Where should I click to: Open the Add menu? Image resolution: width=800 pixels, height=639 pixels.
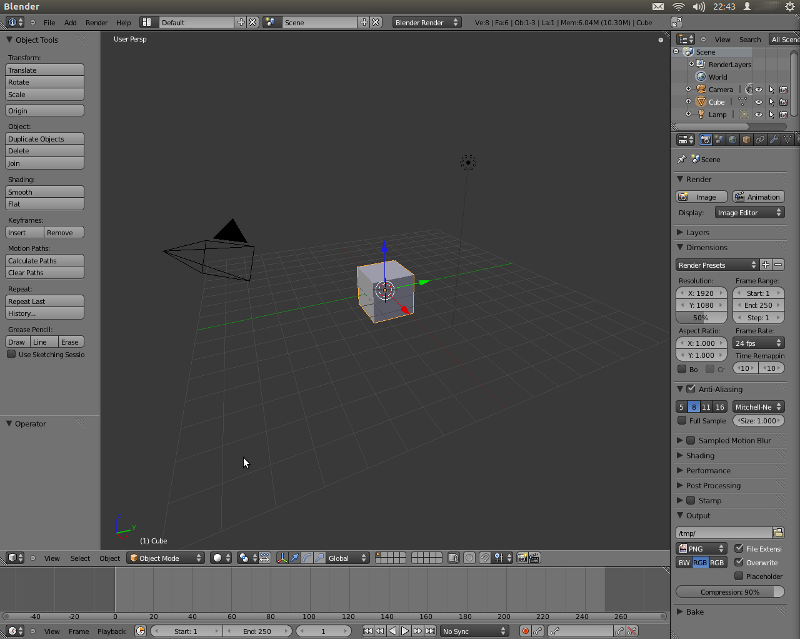pyautogui.click(x=70, y=22)
